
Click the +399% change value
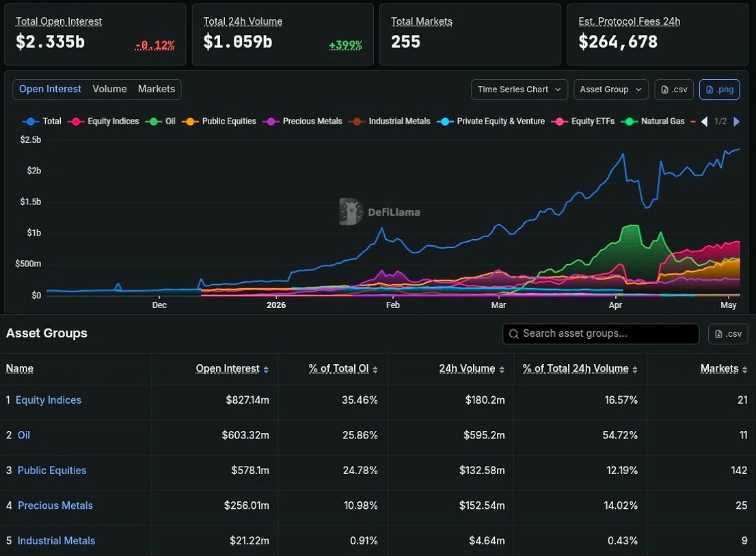[x=345, y=45]
